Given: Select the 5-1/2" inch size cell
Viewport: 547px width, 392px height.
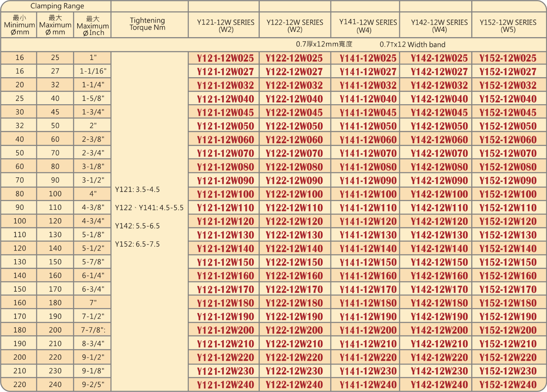Looking at the screenshot, I should [x=93, y=248].
